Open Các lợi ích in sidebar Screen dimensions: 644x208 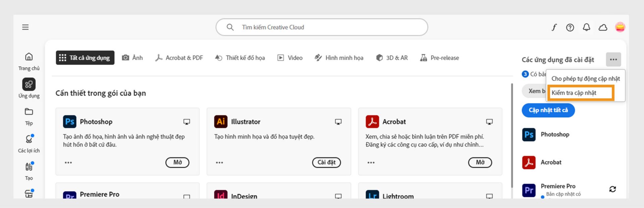click(x=29, y=143)
